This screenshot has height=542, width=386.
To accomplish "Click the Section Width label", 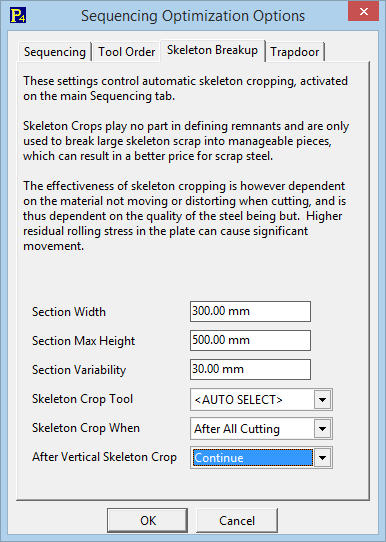I will pos(69,312).
